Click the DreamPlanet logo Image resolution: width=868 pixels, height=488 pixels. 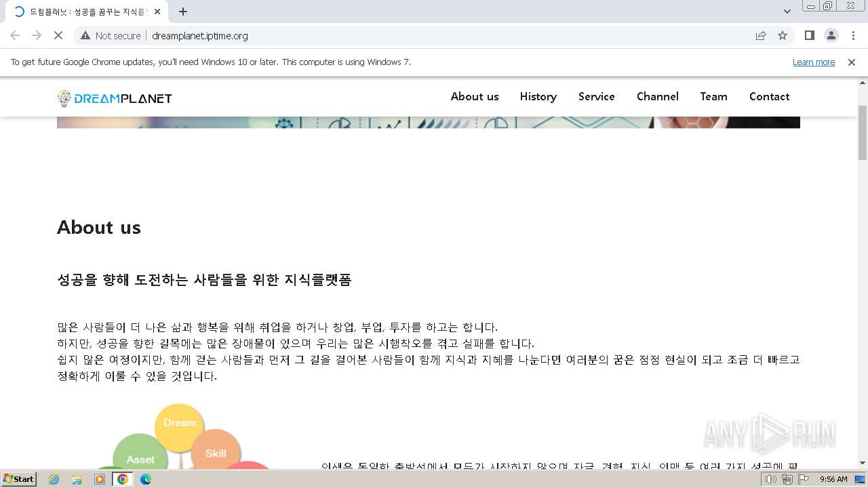click(115, 98)
